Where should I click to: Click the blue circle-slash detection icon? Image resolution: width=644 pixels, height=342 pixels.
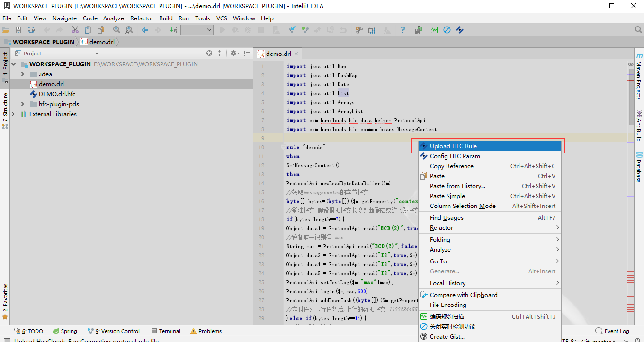447,30
